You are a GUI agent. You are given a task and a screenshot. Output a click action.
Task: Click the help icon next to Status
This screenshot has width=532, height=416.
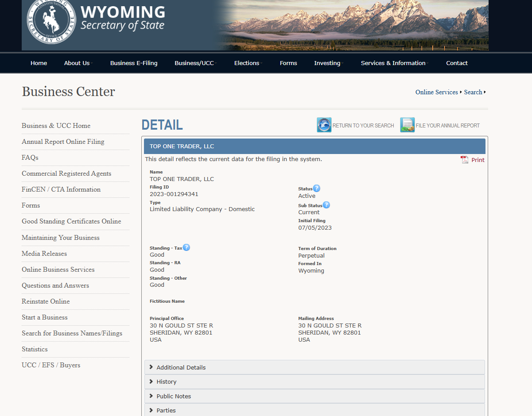click(316, 189)
